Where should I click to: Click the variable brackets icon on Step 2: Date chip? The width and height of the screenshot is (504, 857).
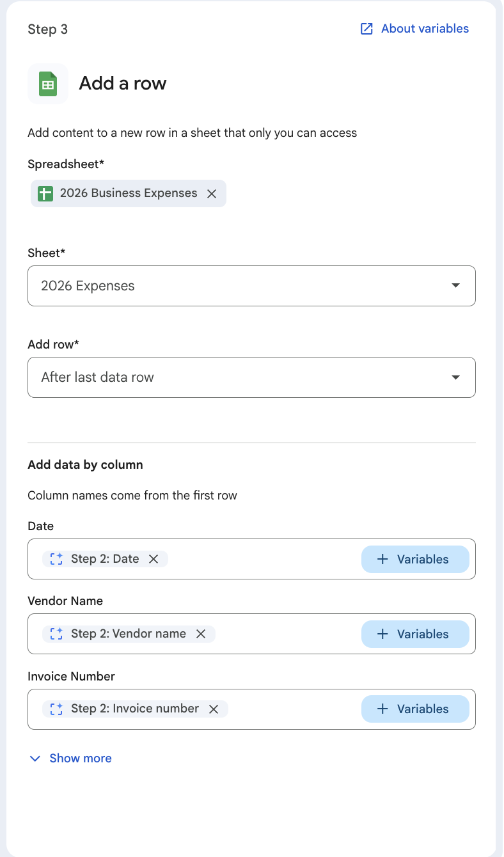tap(57, 558)
